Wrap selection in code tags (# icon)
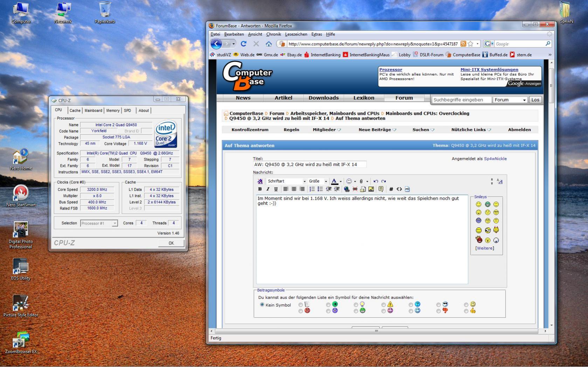The image size is (588, 367). pyautogui.click(x=391, y=189)
